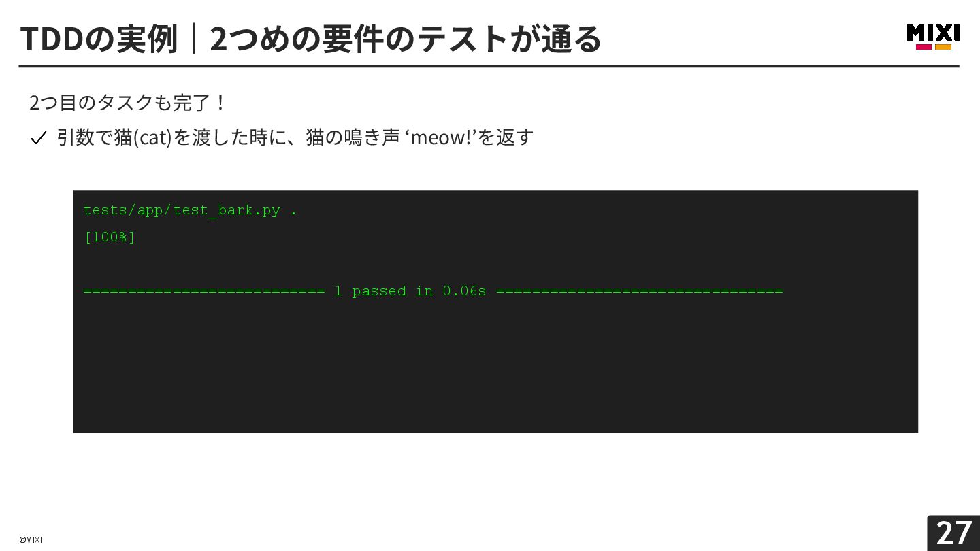Click the MIXI logo
Image resolution: width=980 pixels, height=551 pixels.
[x=933, y=37]
